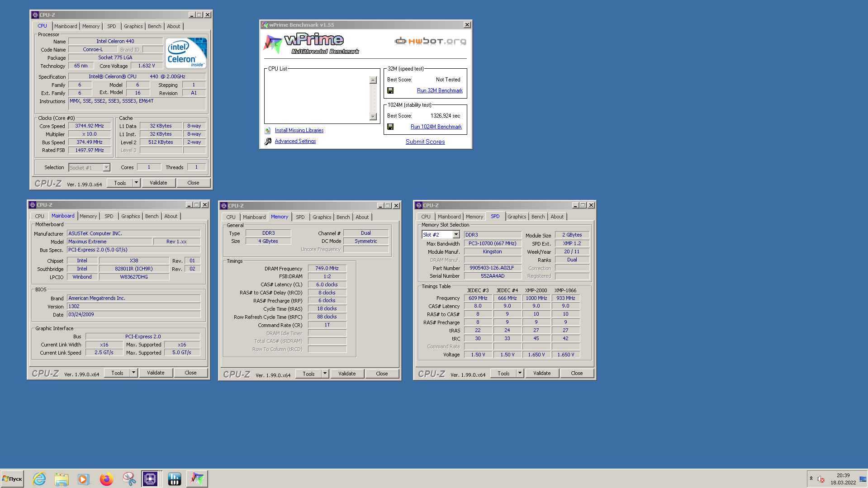The width and height of the screenshot is (868, 488).
Task: Launch Internet Explorer from the taskbar
Action: click(39, 479)
